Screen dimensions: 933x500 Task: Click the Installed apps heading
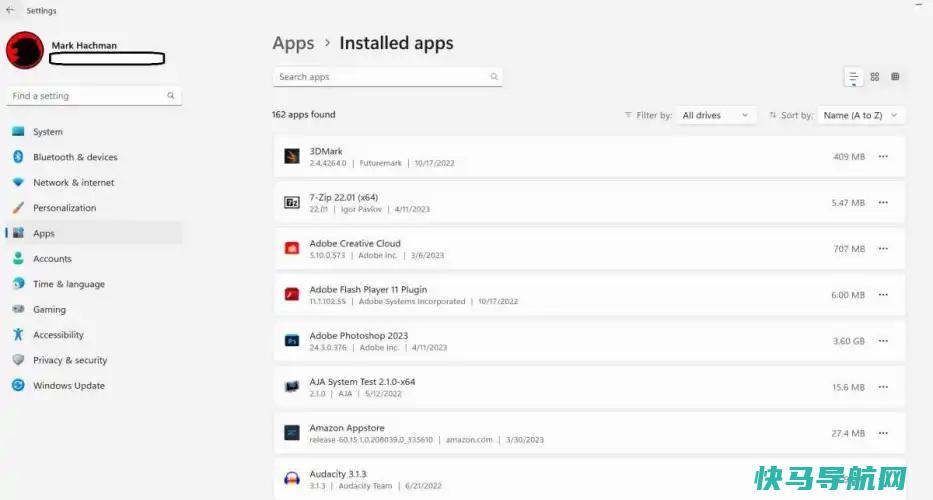click(x=396, y=43)
